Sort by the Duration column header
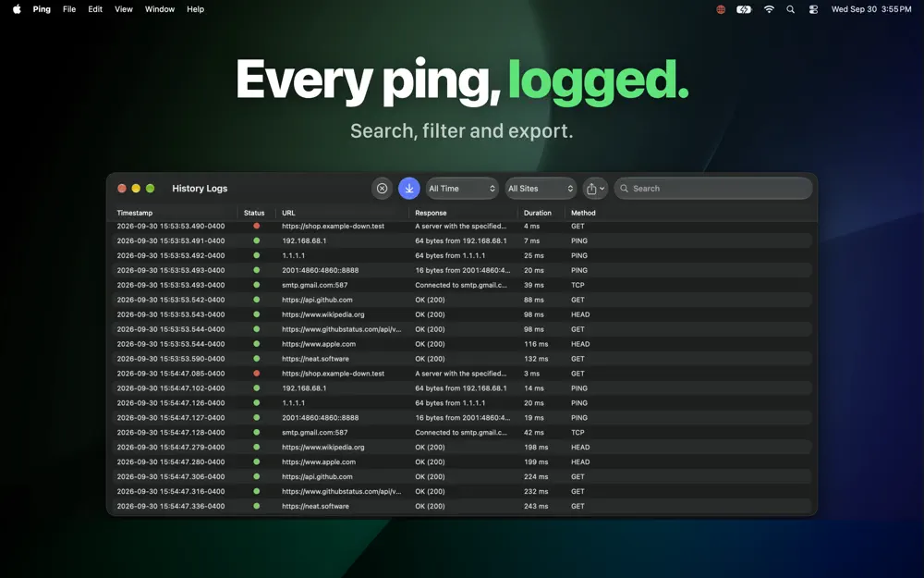 [538, 213]
